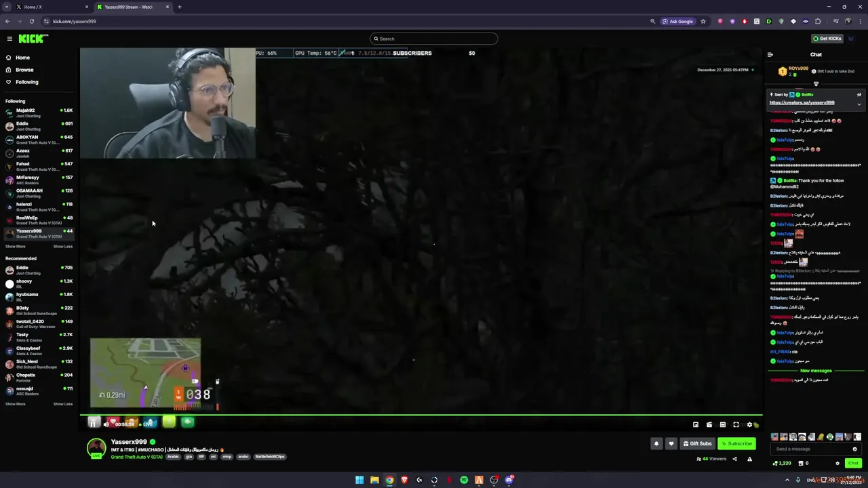Viewport: 868px width, 488px height.
Task: Open B0aty in Recommended list
Action: [39, 310]
